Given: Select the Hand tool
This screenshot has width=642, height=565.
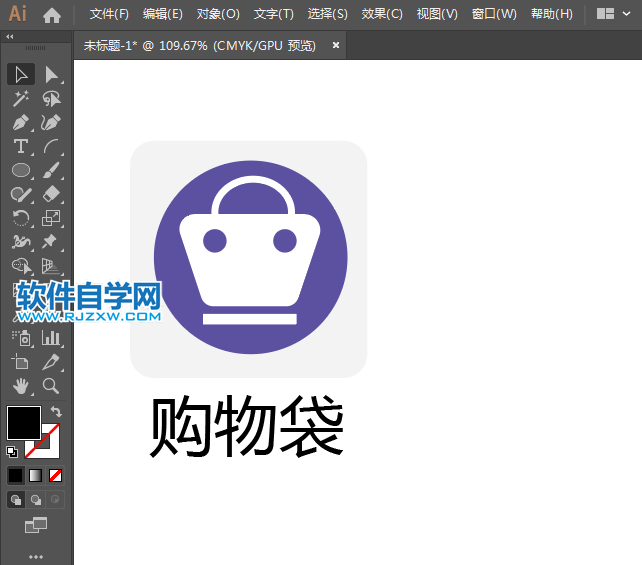Looking at the screenshot, I should point(21,386).
